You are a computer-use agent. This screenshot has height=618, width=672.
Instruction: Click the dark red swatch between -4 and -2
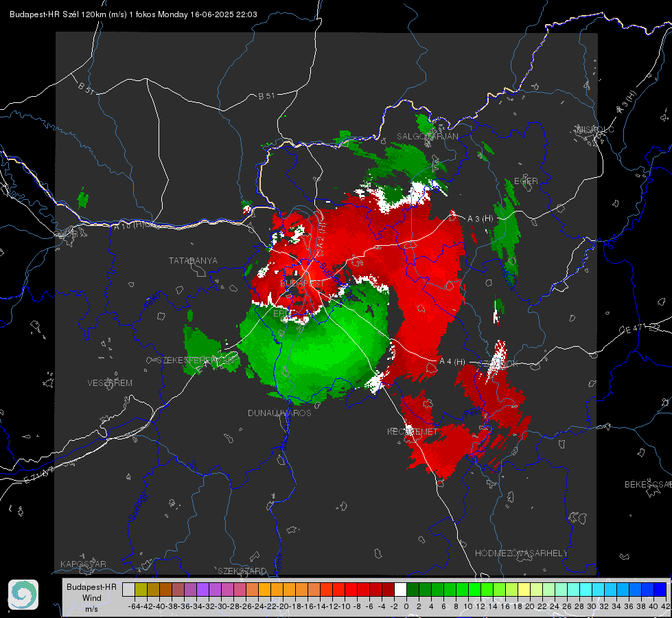[389, 589]
